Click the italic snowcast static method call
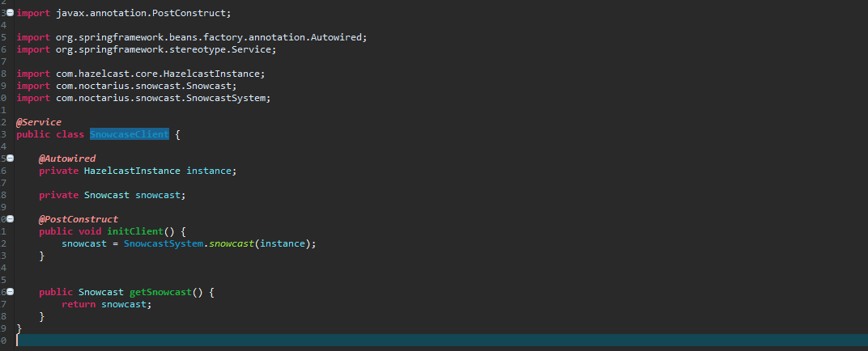Viewport: 868px width, 351px height. (232, 243)
